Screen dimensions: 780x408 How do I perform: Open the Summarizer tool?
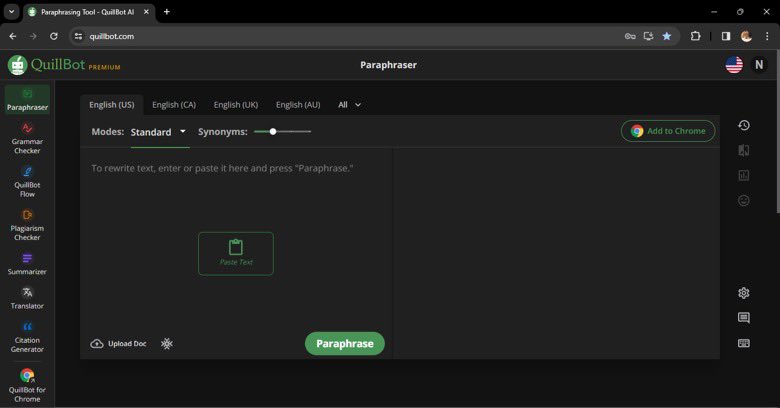tap(27, 264)
